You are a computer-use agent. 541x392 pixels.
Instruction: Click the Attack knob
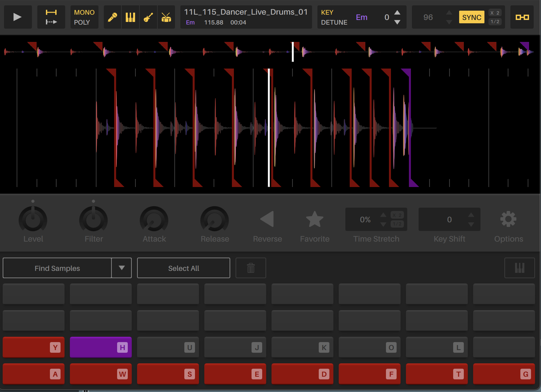[154, 219]
